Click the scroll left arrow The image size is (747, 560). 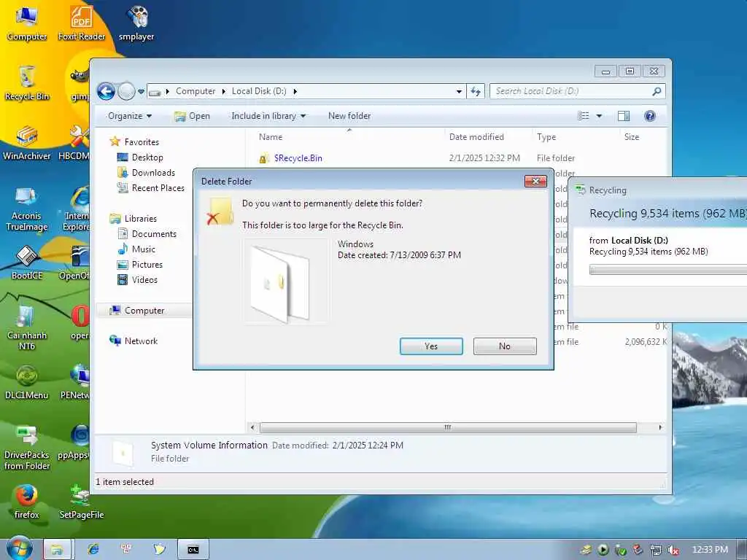click(252, 427)
